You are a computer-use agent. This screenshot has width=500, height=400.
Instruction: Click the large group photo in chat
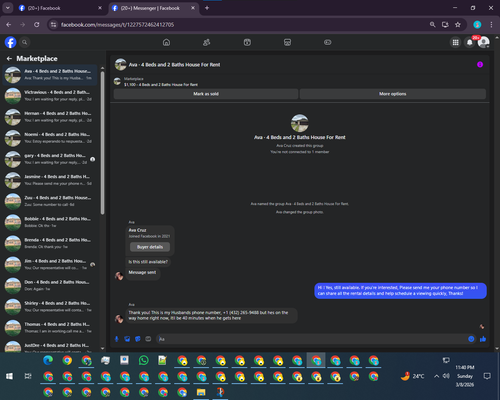pos(300,123)
